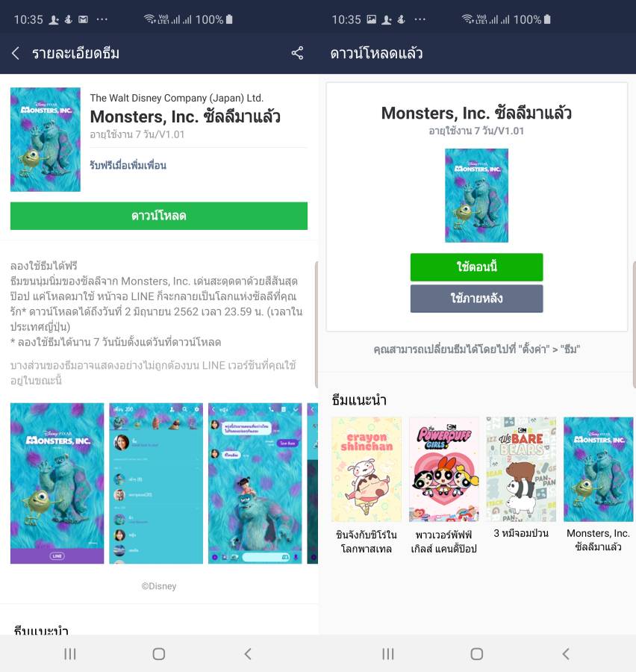The image size is (636, 672).
Task: Tap the left phone's back navigation icon
Action: 248,654
